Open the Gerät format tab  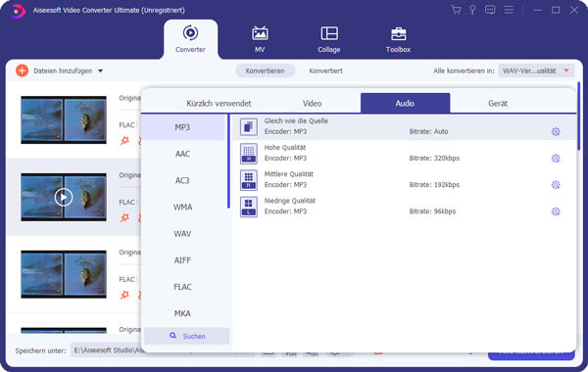(x=498, y=104)
